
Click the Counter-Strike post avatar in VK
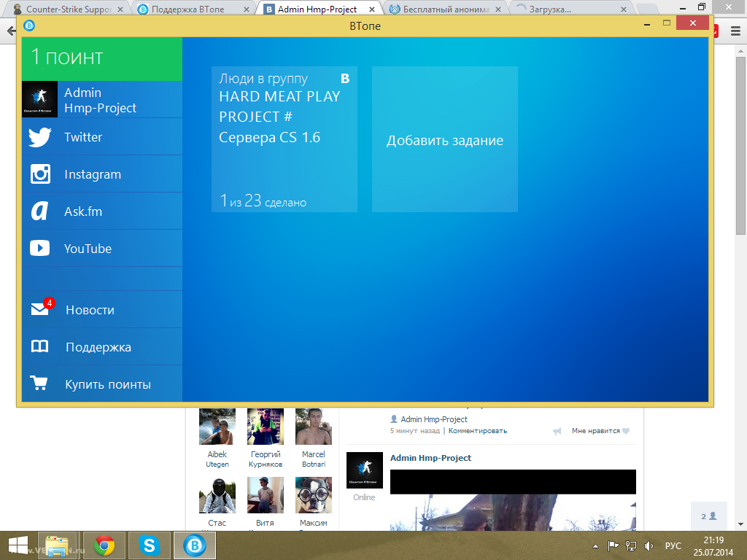point(365,470)
